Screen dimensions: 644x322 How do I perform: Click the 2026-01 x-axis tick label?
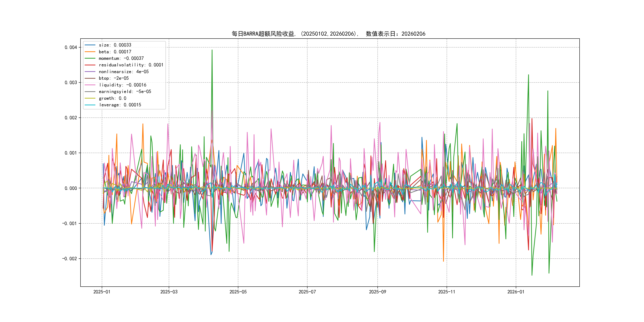click(x=516, y=292)
